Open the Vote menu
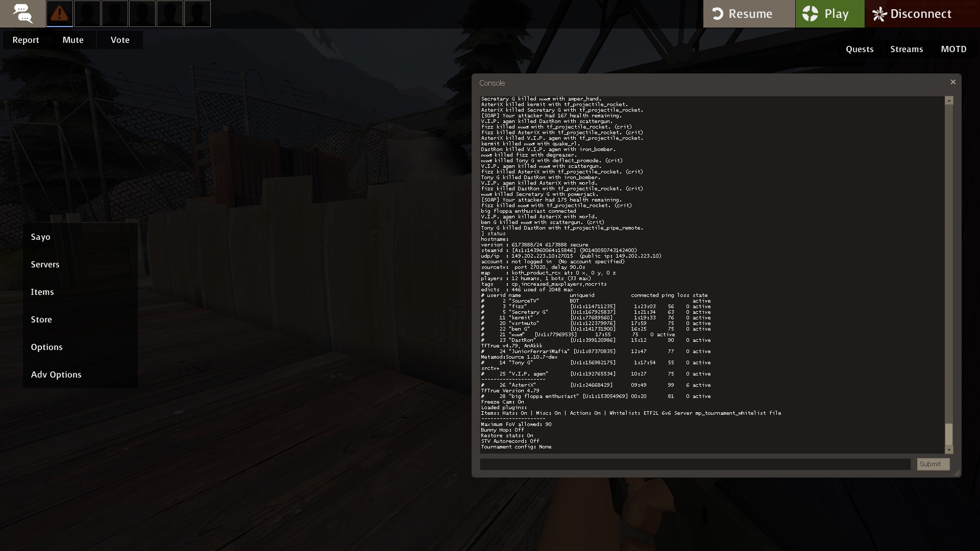 tap(120, 40)
